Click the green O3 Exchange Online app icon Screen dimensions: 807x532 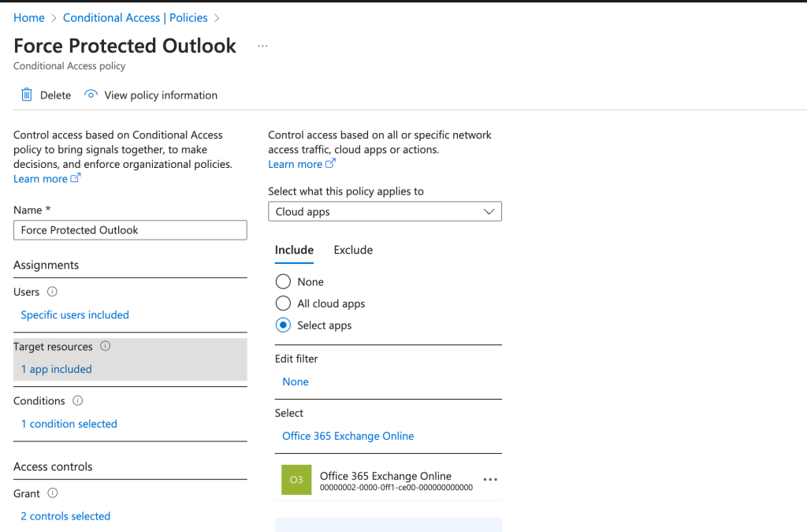coord(296,479)
